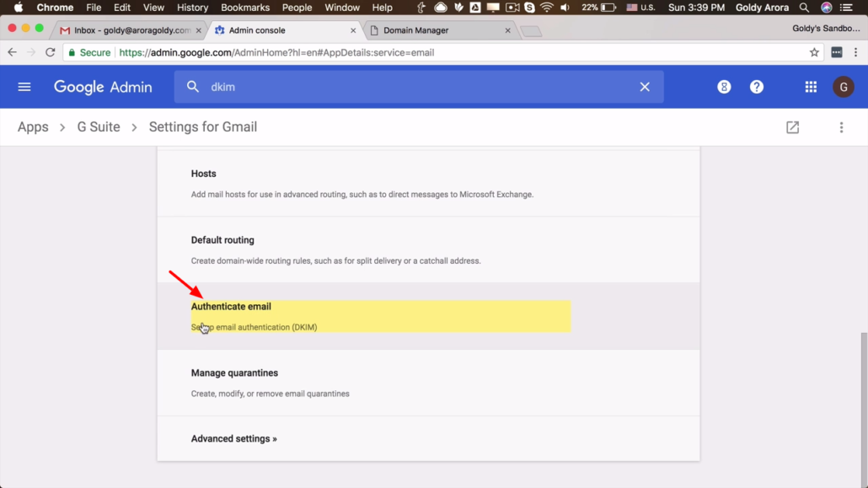Open the History menu

(193, 8)
